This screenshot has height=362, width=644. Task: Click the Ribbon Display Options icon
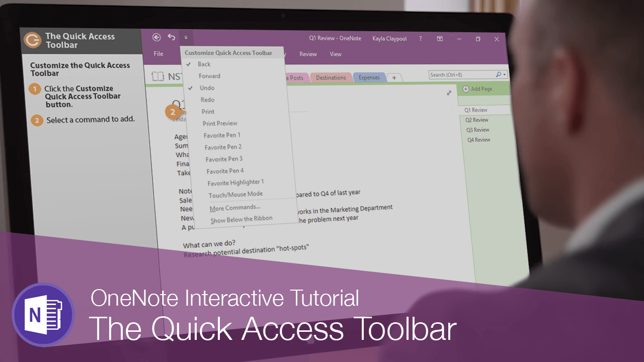tap(440, 39)
